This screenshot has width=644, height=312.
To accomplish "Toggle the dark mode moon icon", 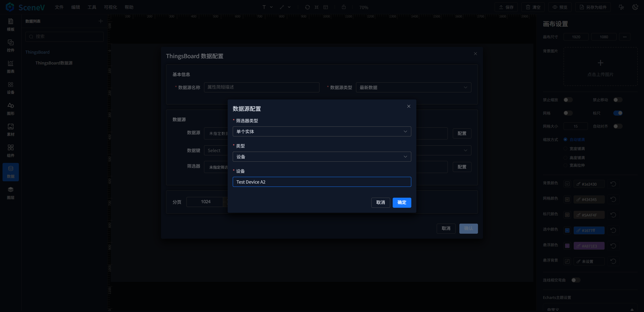I will pos(635,7).
